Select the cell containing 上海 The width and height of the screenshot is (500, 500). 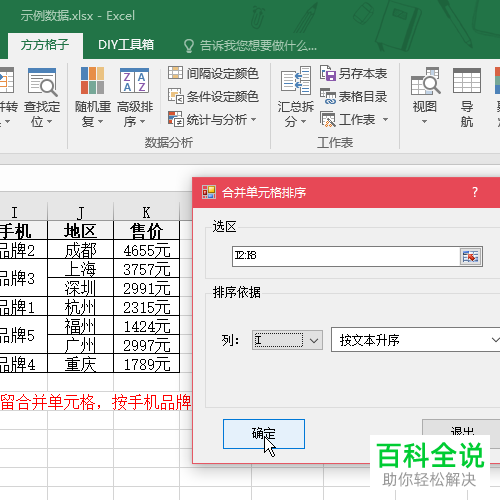click(x=80, y=269)
